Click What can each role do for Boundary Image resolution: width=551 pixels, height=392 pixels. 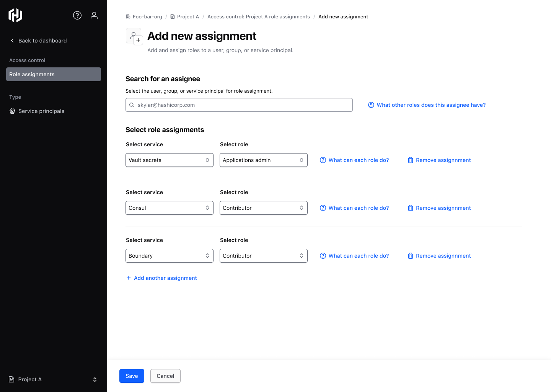pos(354,256)
